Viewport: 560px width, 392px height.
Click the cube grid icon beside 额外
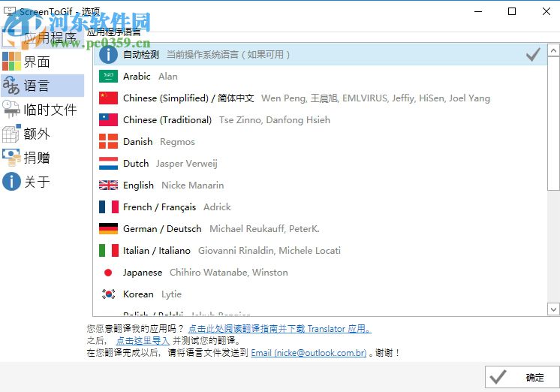[x=11, y=134]
